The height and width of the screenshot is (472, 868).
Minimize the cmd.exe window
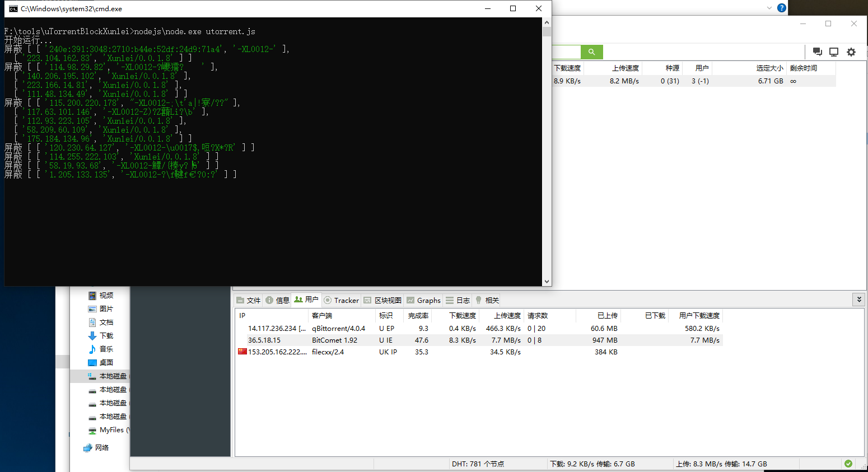pos(488,8)
